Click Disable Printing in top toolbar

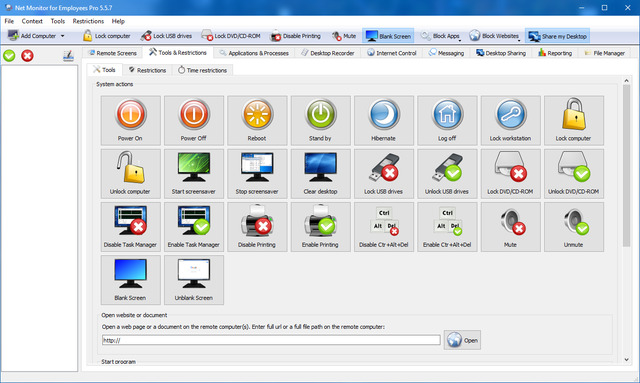[296, 36]
